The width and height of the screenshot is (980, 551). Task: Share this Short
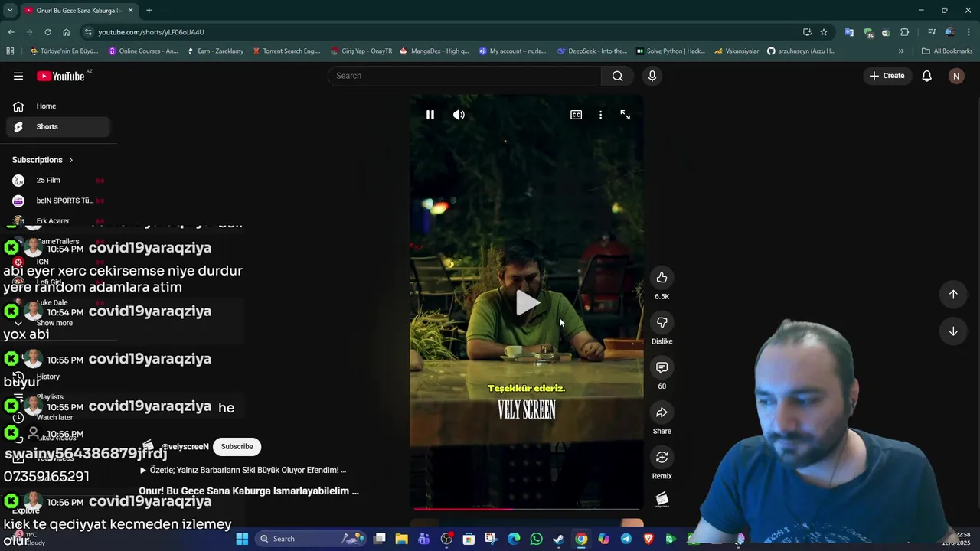point(661,412)
